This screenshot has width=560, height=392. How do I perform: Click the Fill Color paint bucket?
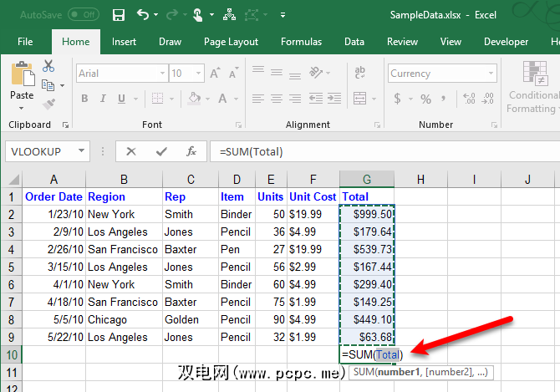coord(195,99)
